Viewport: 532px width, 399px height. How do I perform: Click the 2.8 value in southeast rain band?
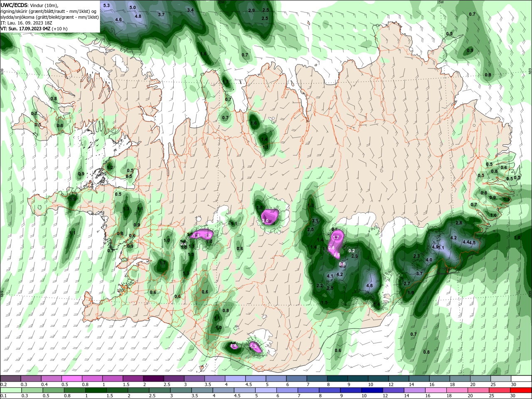click(x=459, y=223)
